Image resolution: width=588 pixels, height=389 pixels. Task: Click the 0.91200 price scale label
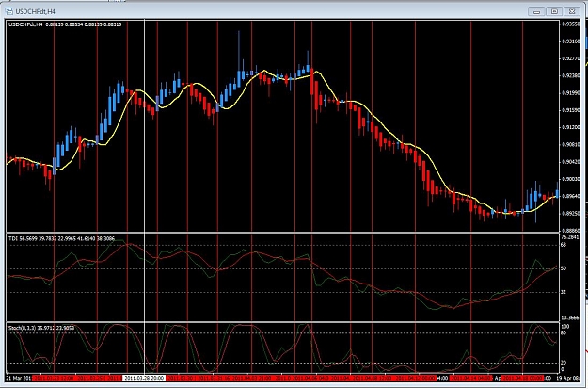click(571, 127)
